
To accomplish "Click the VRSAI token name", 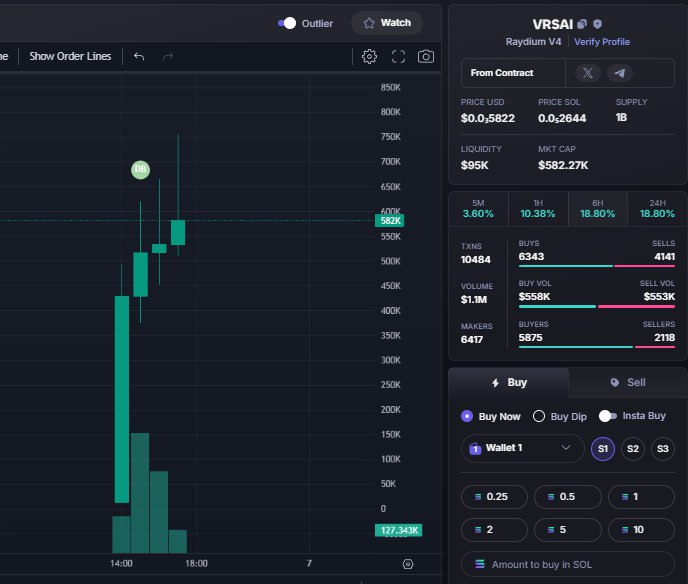I will [x=552, y=24].
